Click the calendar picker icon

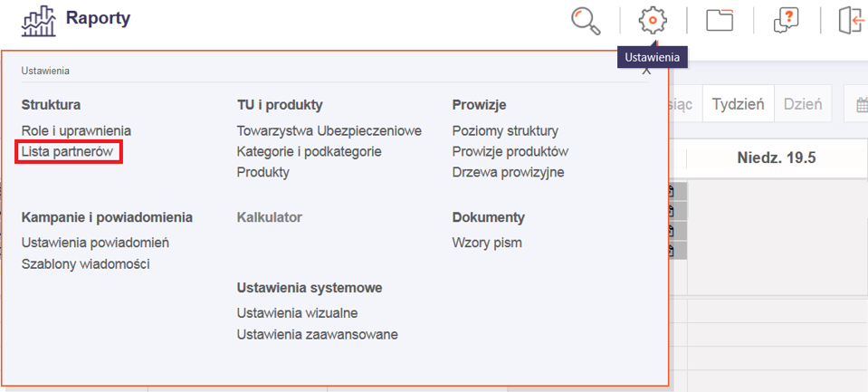pyautogui.click(x=861, y=104)
